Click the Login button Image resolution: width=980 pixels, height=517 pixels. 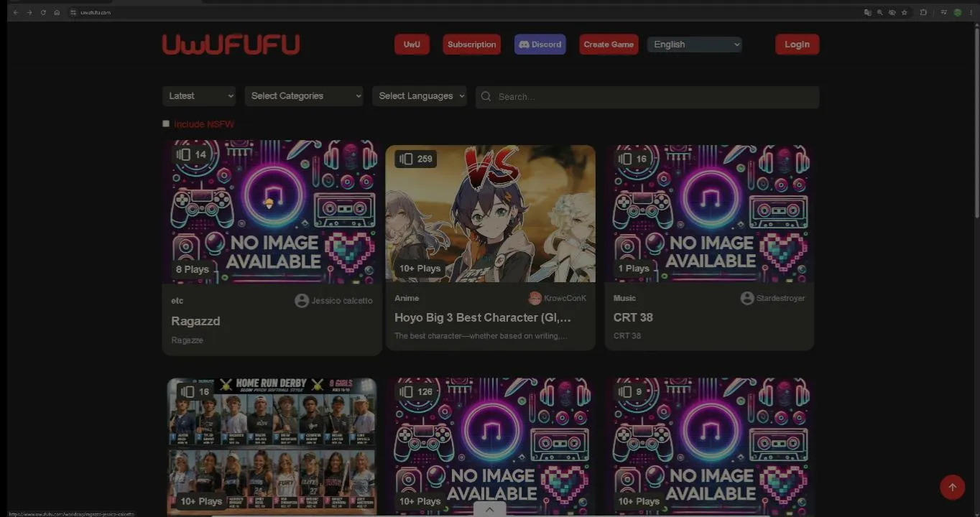tap(797, 45)
